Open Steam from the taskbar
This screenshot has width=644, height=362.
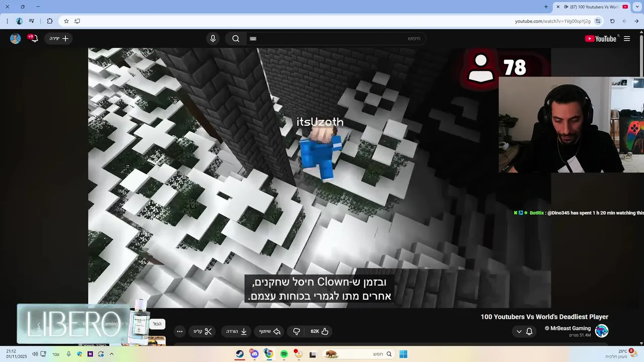240,354
